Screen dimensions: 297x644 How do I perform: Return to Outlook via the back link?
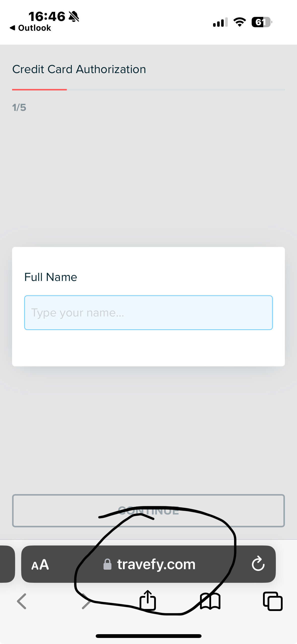pos(30,28)
